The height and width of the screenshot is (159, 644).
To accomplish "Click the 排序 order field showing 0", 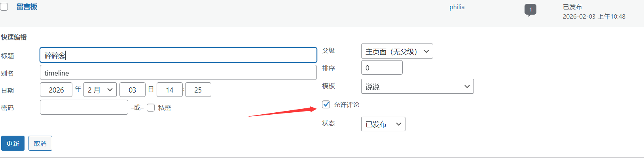I will (x=382, y=68).
